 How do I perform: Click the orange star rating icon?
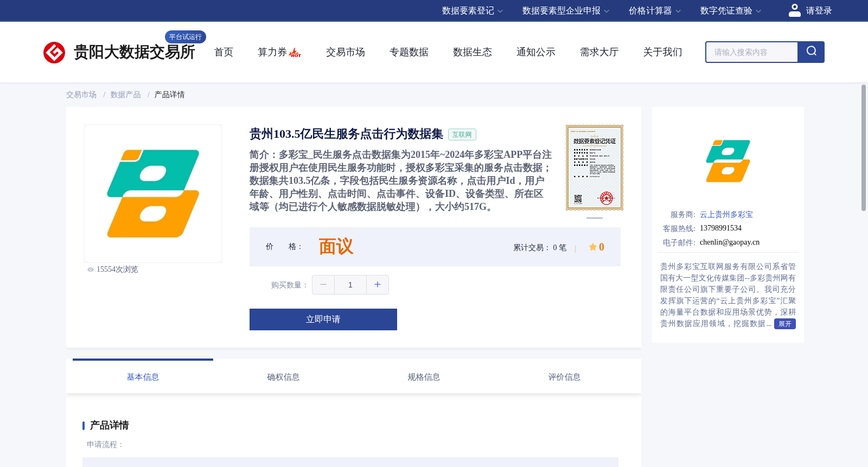[x=593, y=247]
